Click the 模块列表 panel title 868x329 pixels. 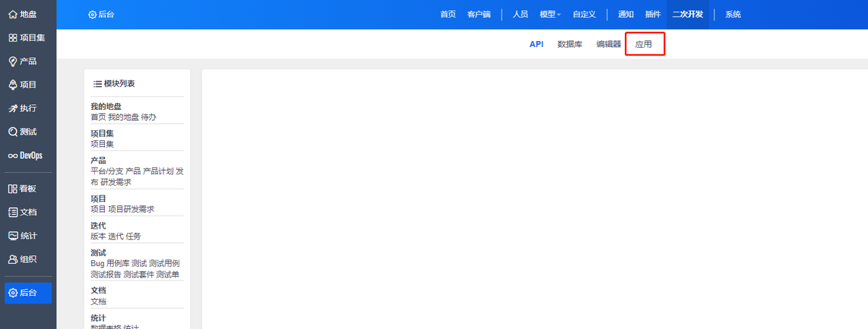click(x=114, y=84)
